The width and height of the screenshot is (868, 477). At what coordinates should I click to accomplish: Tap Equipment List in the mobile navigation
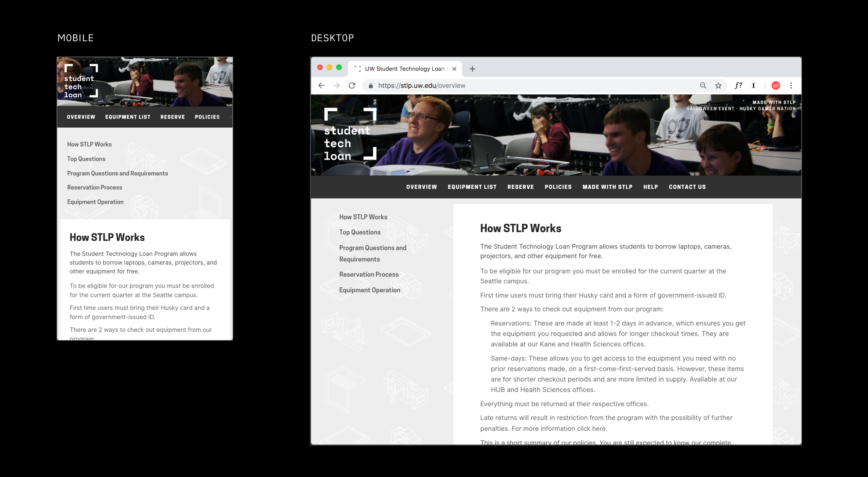click(x=128, y=117)
